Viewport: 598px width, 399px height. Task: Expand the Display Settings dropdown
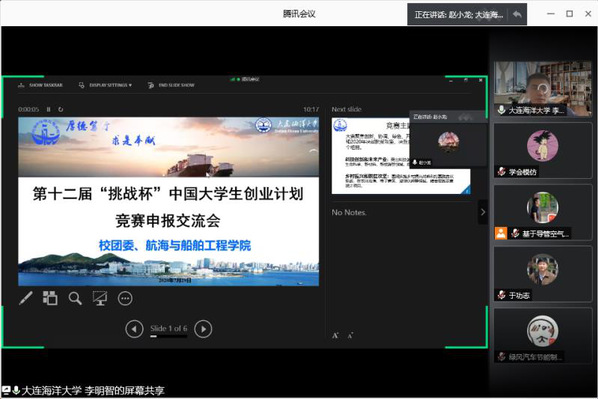coord(105,85)
